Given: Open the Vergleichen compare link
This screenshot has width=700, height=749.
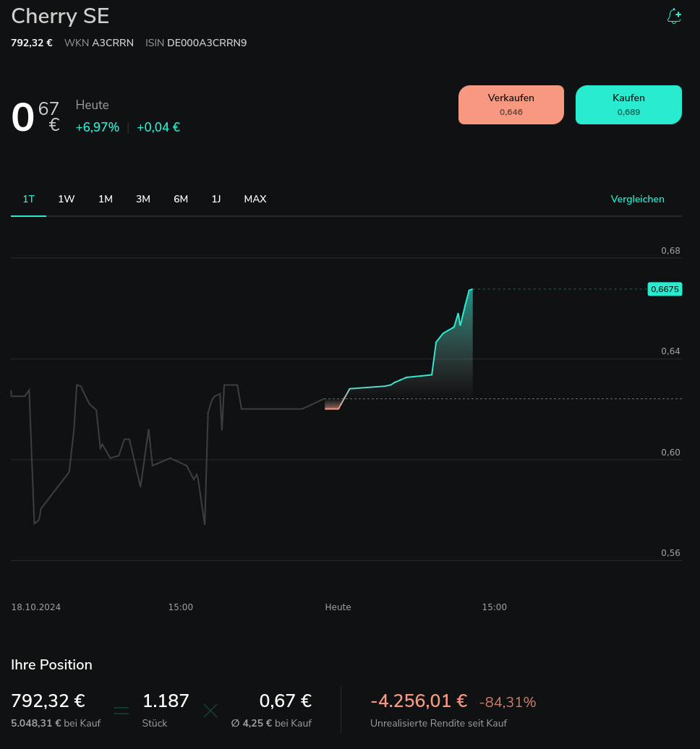Looking at the screenshot, I should 637,200.
